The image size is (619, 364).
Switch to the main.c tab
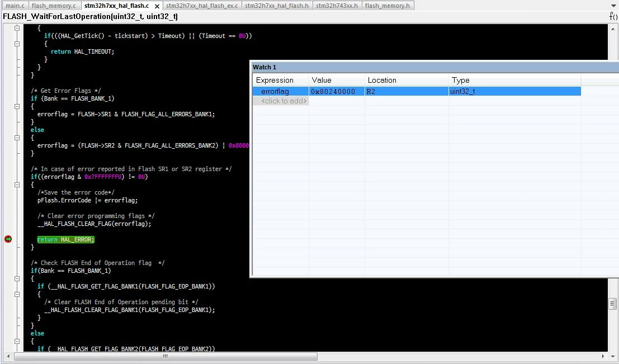[x=15, y=6]
